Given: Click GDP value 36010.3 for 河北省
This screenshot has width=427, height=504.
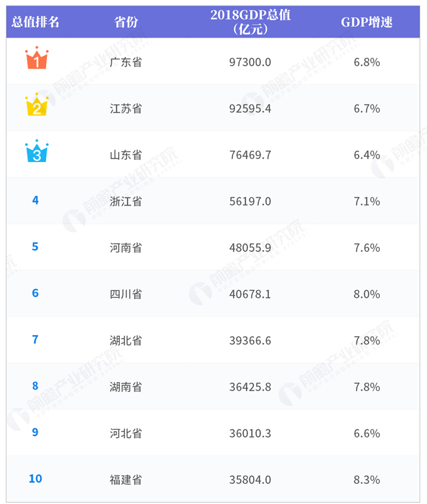Looking at the screenshot, I should pos(250,434).
